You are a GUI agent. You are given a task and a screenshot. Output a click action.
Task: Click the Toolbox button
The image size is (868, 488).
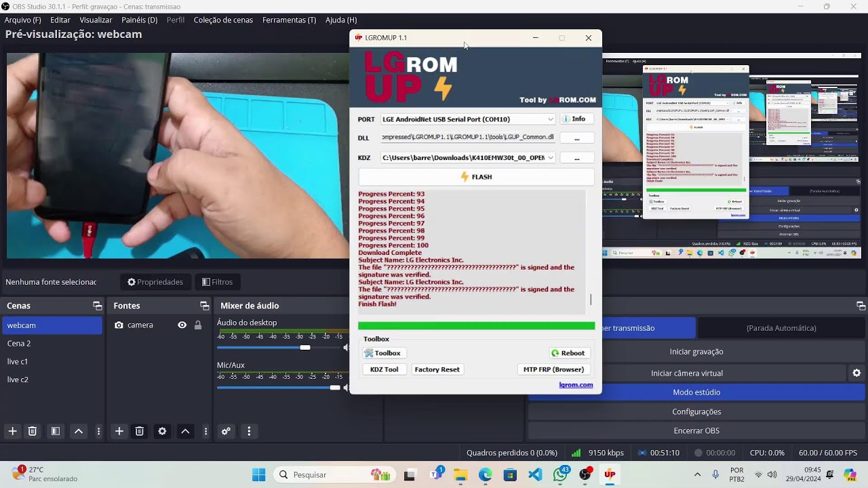pos(383,353)
